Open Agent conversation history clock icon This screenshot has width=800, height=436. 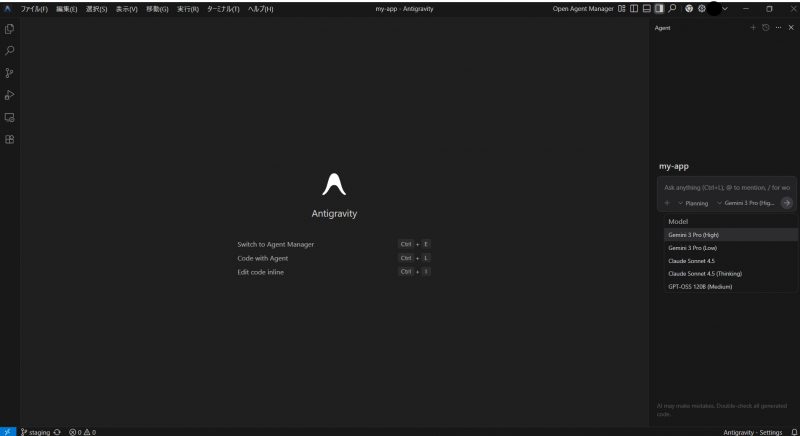(x=766, y=28)
